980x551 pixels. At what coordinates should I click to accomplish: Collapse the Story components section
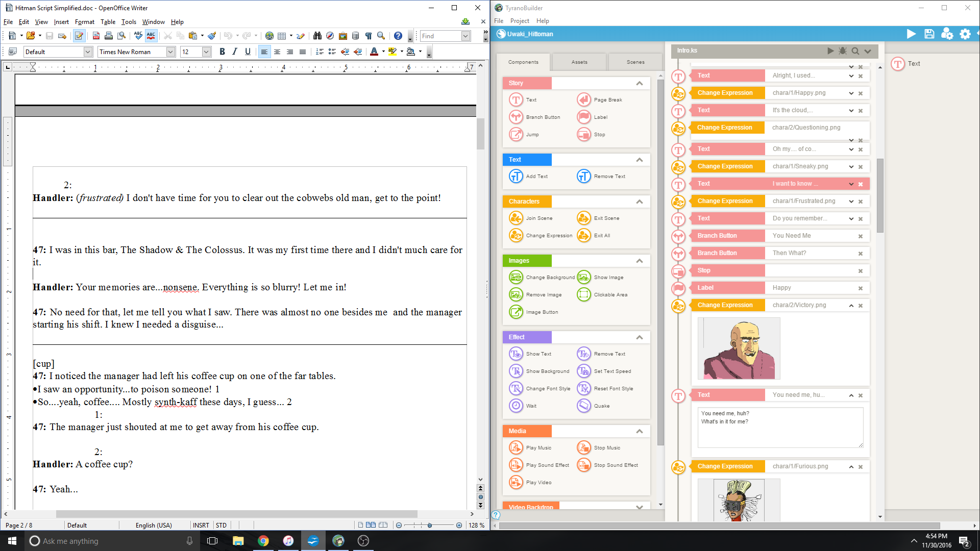[639, 83]
